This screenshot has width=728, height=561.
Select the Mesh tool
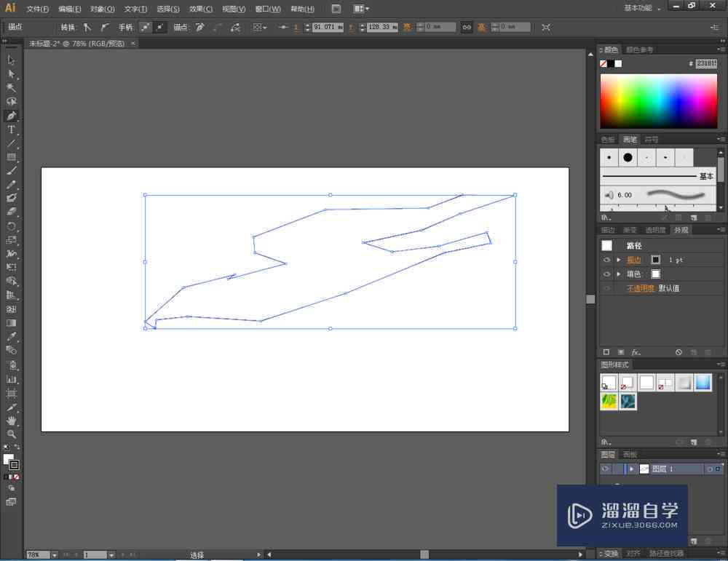(11, 309)
